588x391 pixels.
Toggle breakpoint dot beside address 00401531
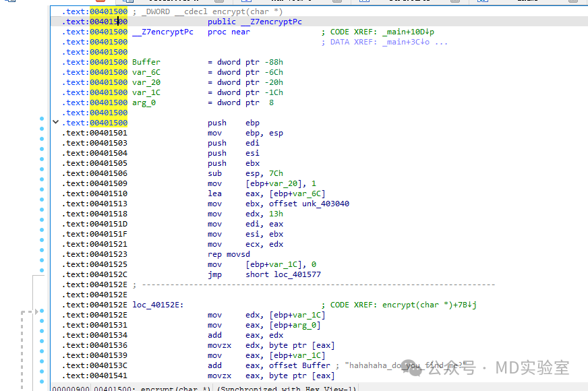click(x=42, y=321)
